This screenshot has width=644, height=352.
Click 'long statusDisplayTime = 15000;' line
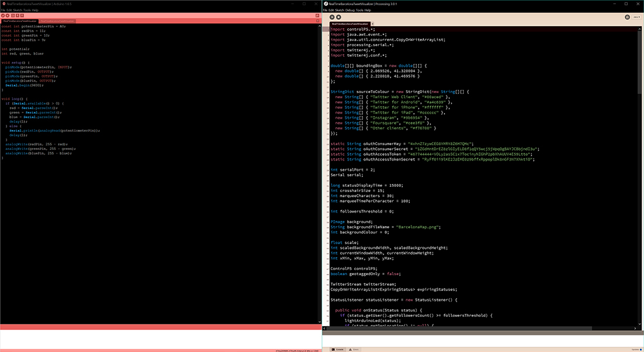click(x=366, y=185)
